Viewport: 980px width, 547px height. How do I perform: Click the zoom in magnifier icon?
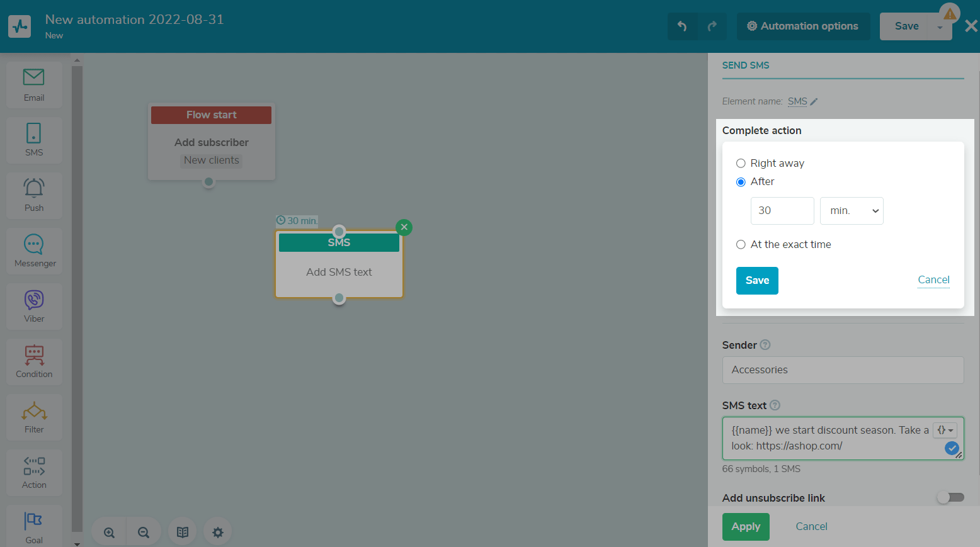[110, 533]
